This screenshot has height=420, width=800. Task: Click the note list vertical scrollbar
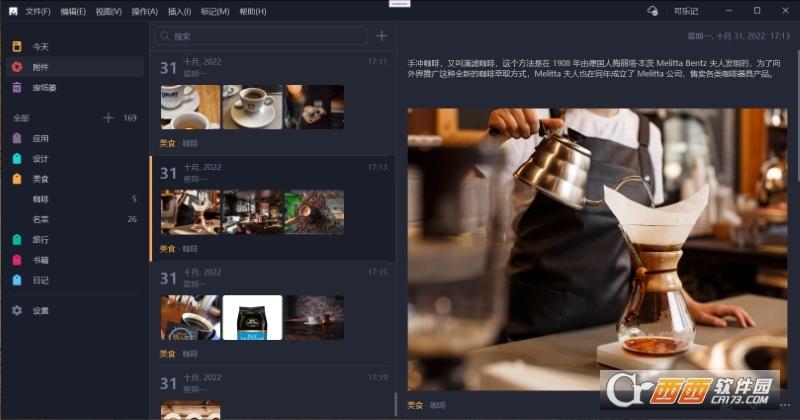click(x=395, y=404)
